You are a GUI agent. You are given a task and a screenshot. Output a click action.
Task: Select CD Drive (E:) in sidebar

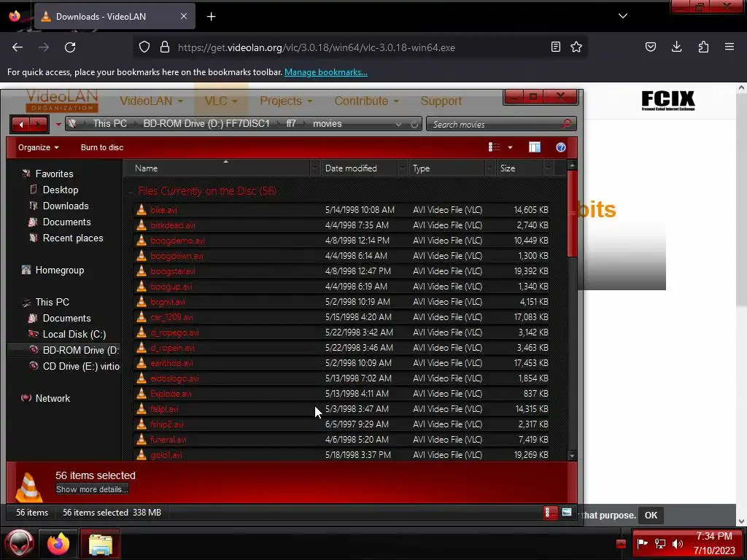coord(81,366)
